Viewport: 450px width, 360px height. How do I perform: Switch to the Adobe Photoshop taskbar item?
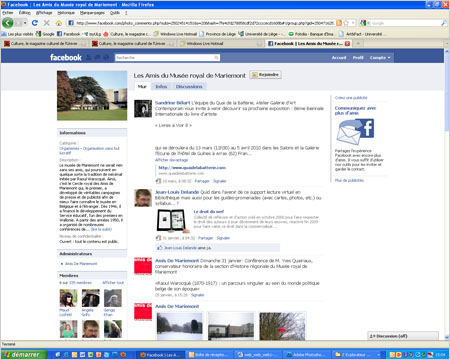(x=308, y=355)
